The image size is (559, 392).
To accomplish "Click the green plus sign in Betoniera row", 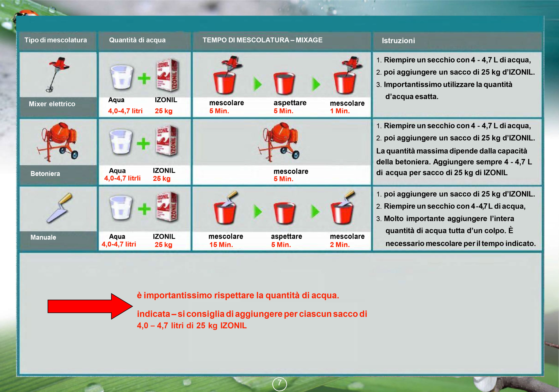I will (x=143, y=144).
